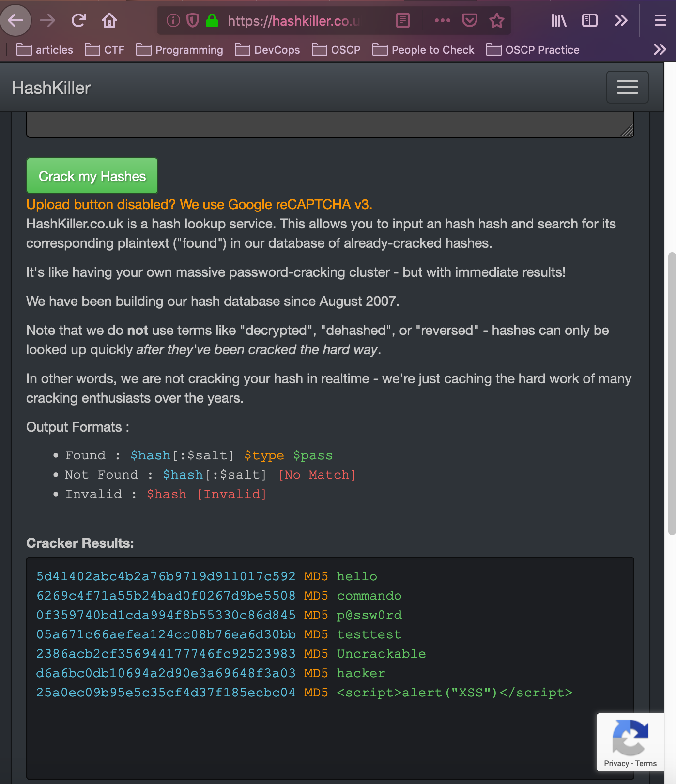Click the hacker plaintext result
The width and height of the screenshot is (676, 784).
361,673
